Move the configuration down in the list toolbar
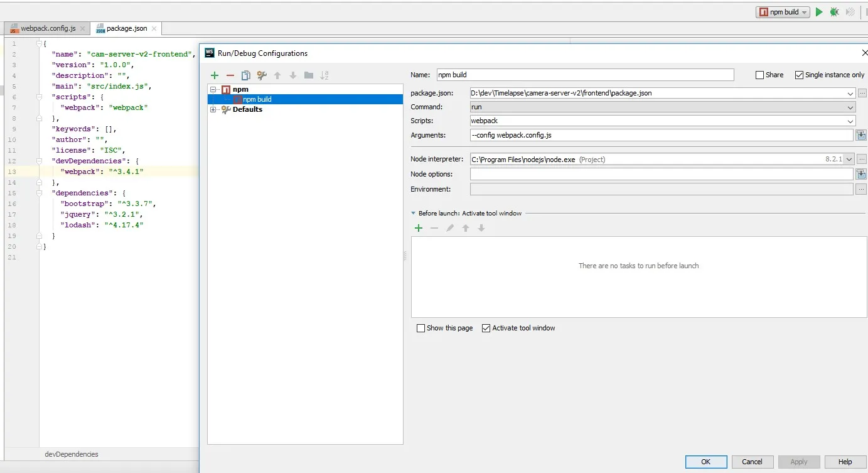 point(292,75)
